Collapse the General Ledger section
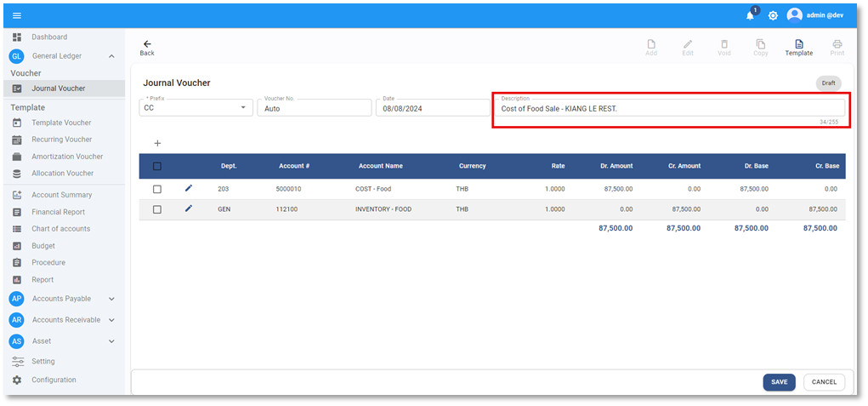This screenshot has height=406, width=868. click(x=111, y=56)
